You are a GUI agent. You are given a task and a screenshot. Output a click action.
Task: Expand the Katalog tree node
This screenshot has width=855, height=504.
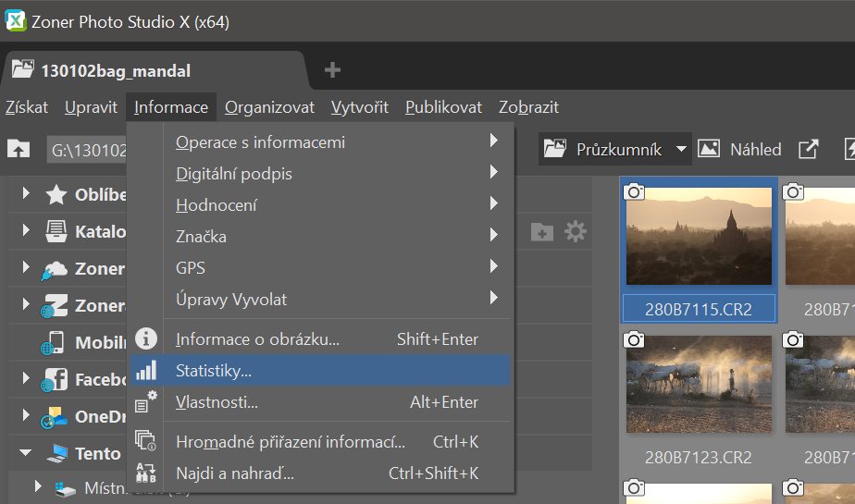point(26,230)
